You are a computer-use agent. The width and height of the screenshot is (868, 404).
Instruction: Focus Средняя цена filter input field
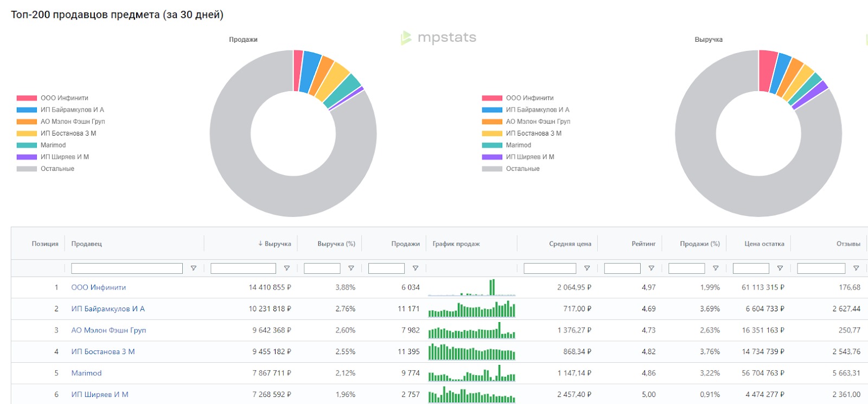(x=550, y=268)
